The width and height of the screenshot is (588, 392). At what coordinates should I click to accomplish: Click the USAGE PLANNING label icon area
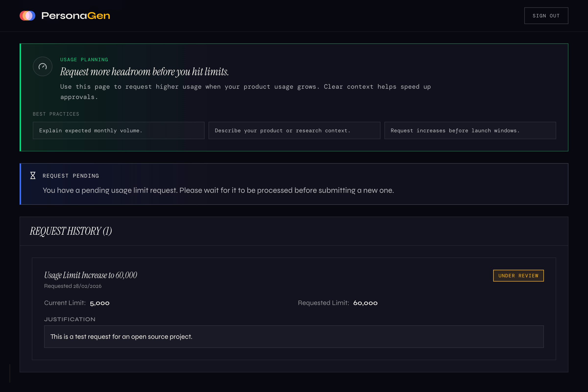click(84, 60)
